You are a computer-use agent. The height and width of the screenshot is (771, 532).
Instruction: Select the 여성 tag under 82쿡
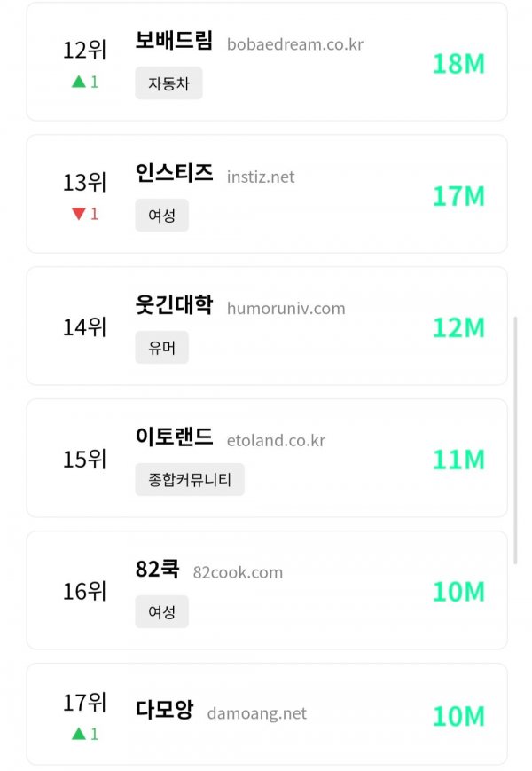161,611
